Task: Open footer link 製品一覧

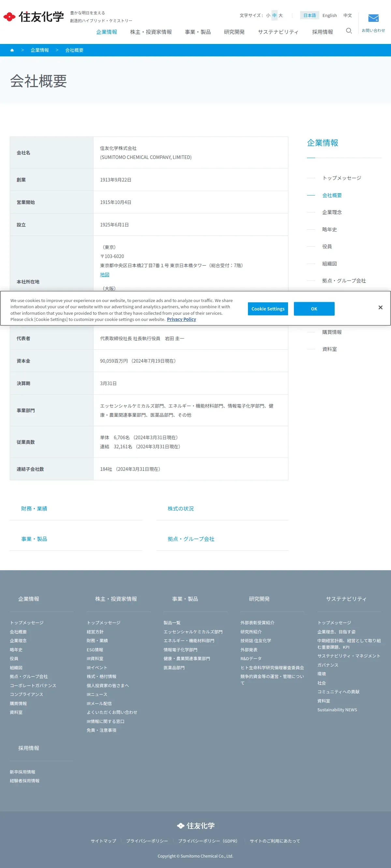Action: (x=172, y=623)
